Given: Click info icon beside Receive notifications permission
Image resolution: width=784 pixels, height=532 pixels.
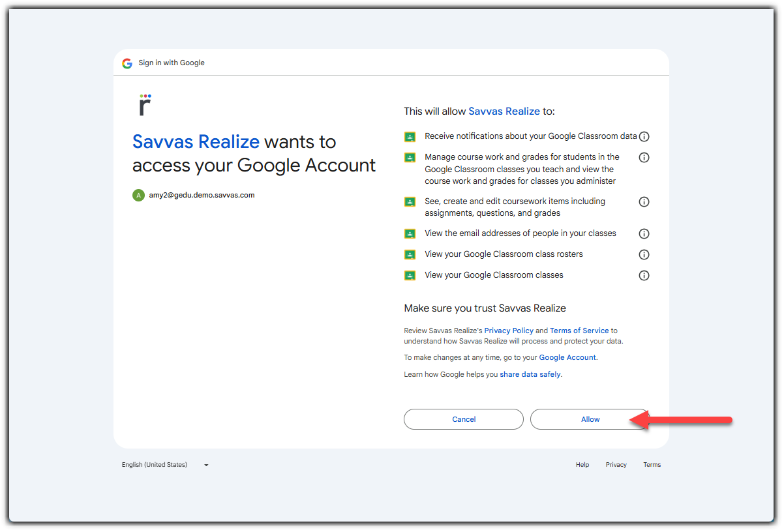Looking at the screenshot, I should 644,137.
